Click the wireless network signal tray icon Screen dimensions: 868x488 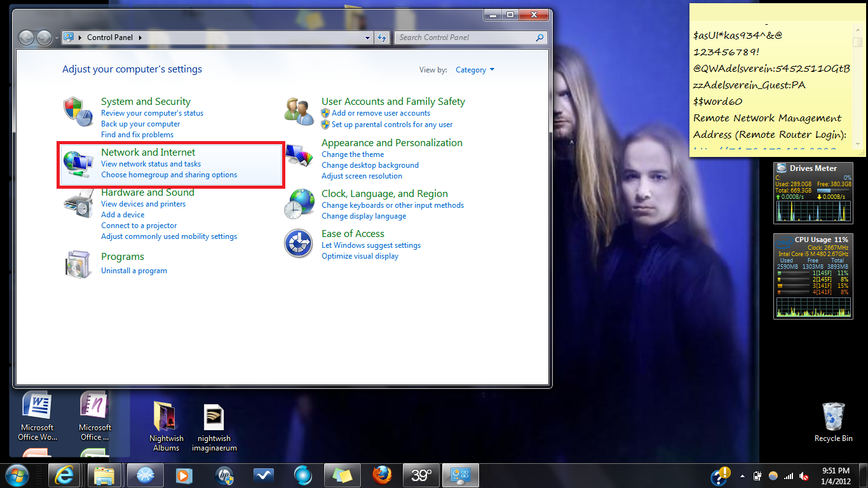tap(789, 476)
